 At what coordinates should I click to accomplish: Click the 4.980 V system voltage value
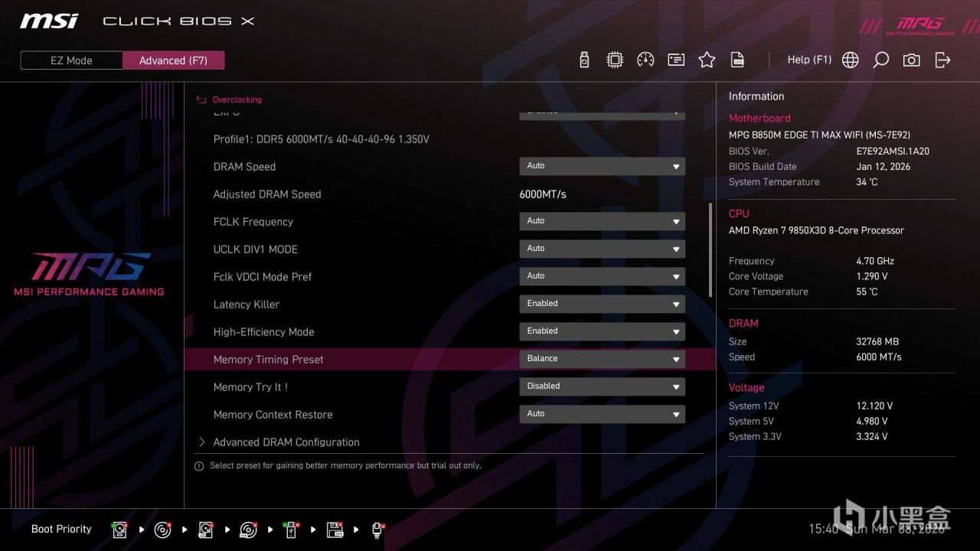coord(872,421)
